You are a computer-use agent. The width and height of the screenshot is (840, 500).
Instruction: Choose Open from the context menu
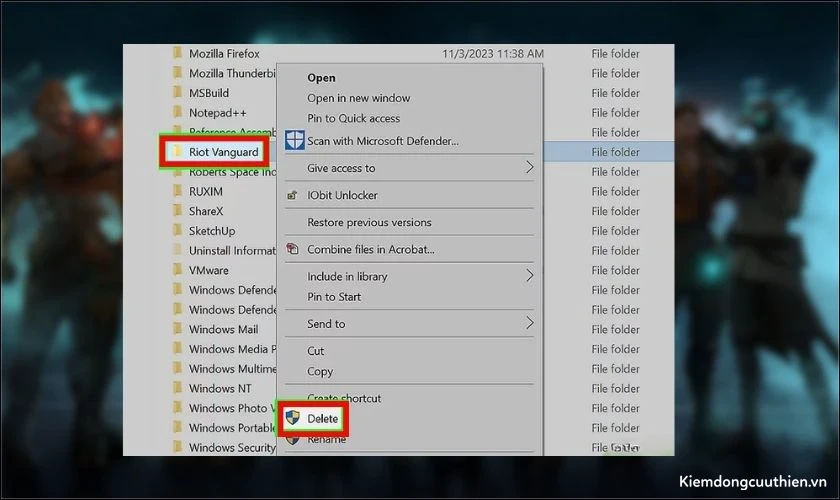[321, 78]
